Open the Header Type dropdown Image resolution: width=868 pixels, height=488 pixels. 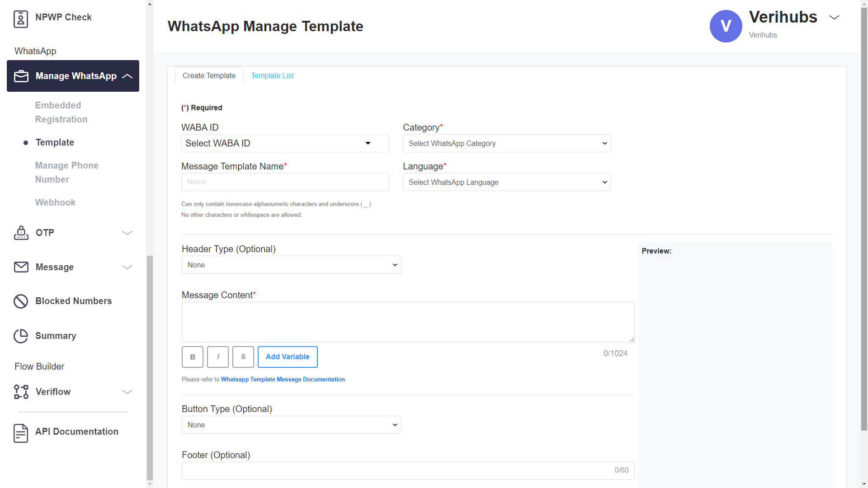pyautogui.click(x=291, y=265)
